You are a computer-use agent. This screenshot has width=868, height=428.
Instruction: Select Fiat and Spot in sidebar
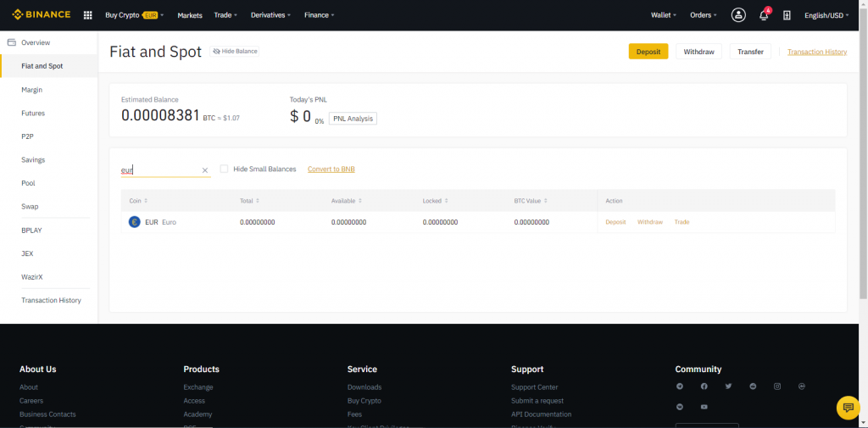(x=48, y=66)
